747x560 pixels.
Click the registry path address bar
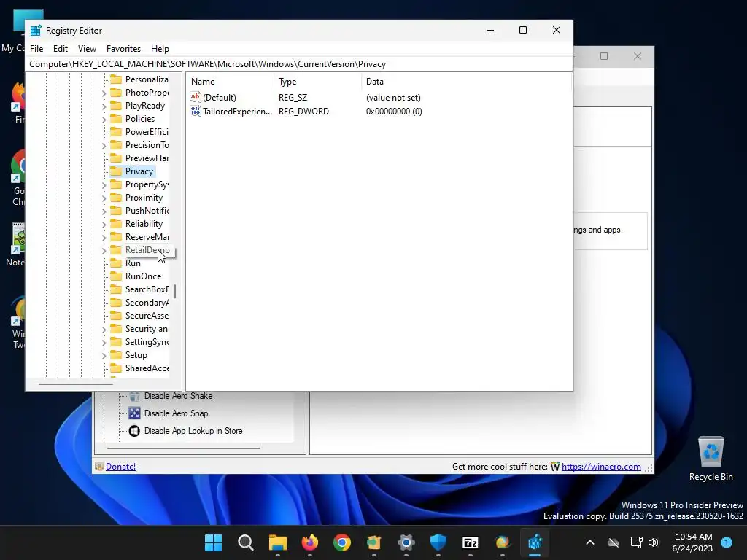tap(299, 64)
